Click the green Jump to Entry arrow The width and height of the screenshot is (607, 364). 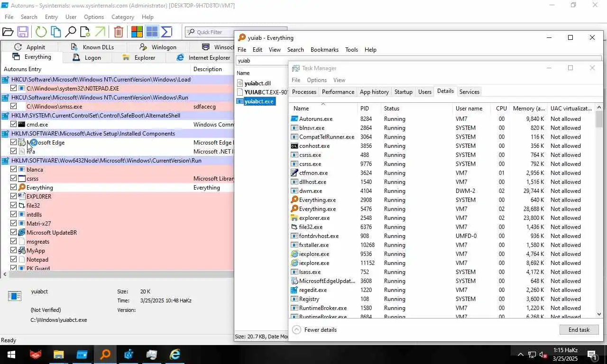[100, 32]
